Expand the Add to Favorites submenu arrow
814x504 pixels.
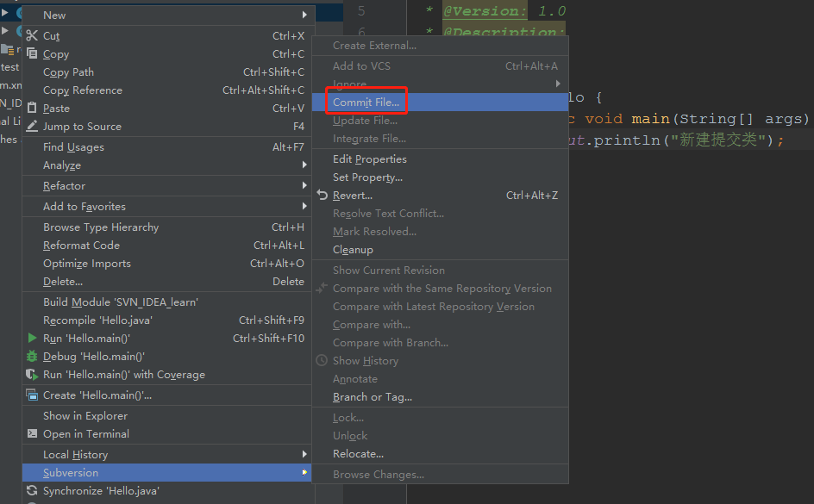tap(304, 207)
